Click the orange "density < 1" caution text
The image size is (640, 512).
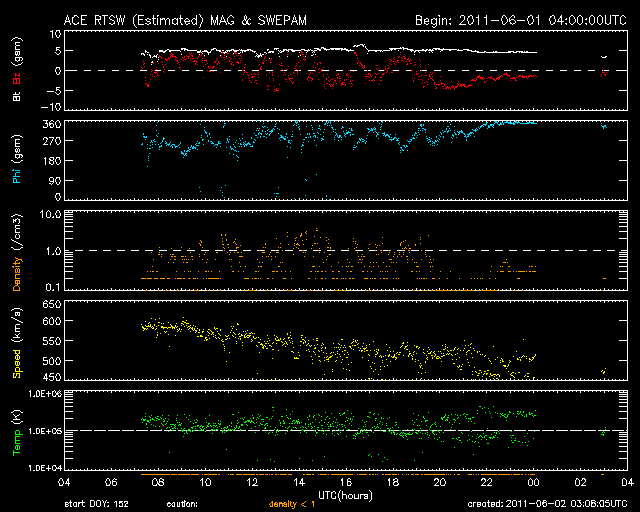[x=292, y=504]
